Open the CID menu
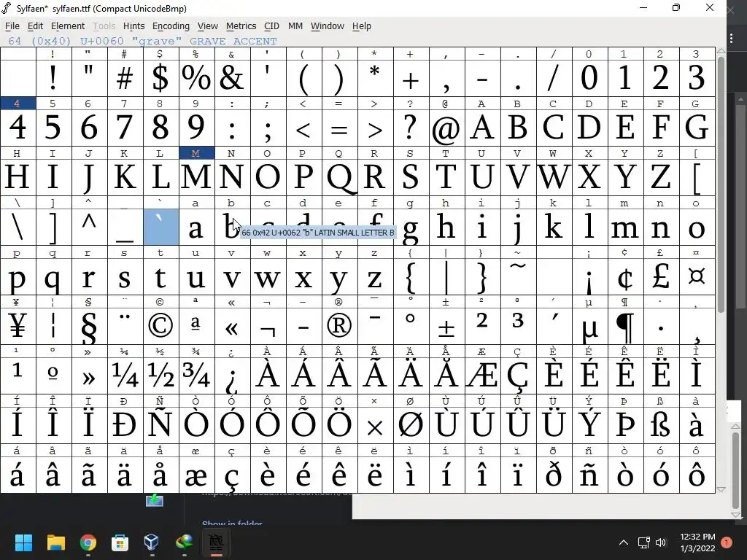Viewport: 747px width, 560px height. pyautogui.click(x=271, y=26)
